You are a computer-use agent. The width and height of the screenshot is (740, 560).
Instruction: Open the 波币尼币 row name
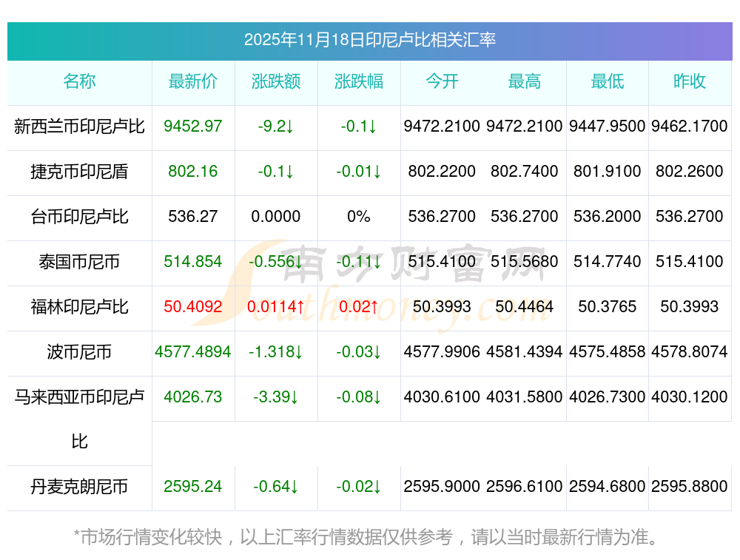[x=79, y=352]
